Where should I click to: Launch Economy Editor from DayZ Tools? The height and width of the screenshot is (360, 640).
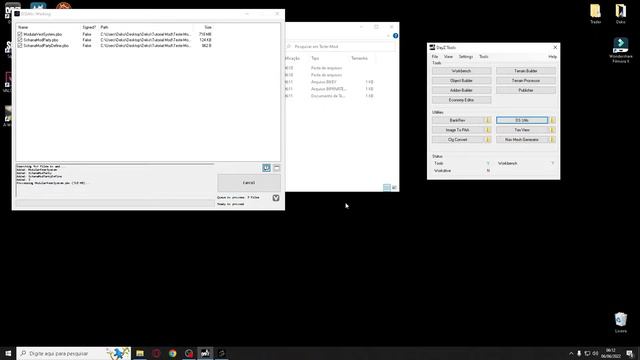click(x=461, y=100)
